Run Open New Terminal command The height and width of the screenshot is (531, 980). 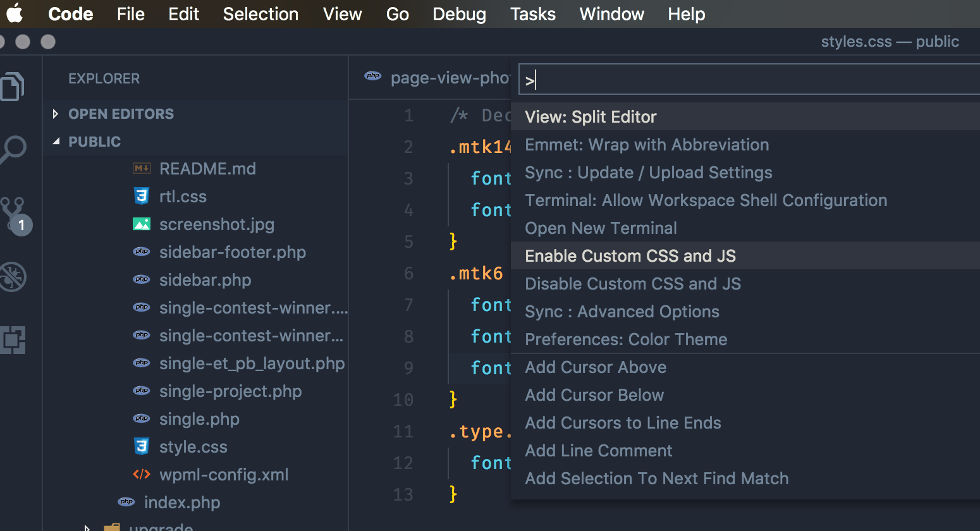click(x=745, y=228)
